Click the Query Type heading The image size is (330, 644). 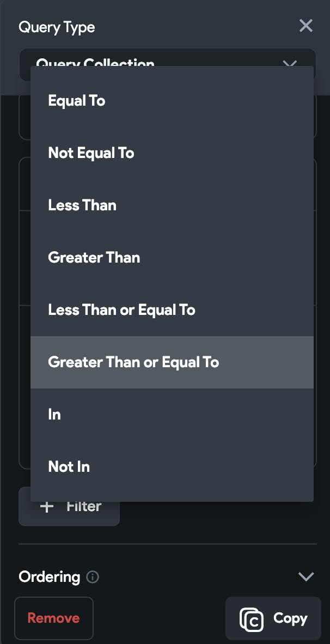(x=57, y=27)
